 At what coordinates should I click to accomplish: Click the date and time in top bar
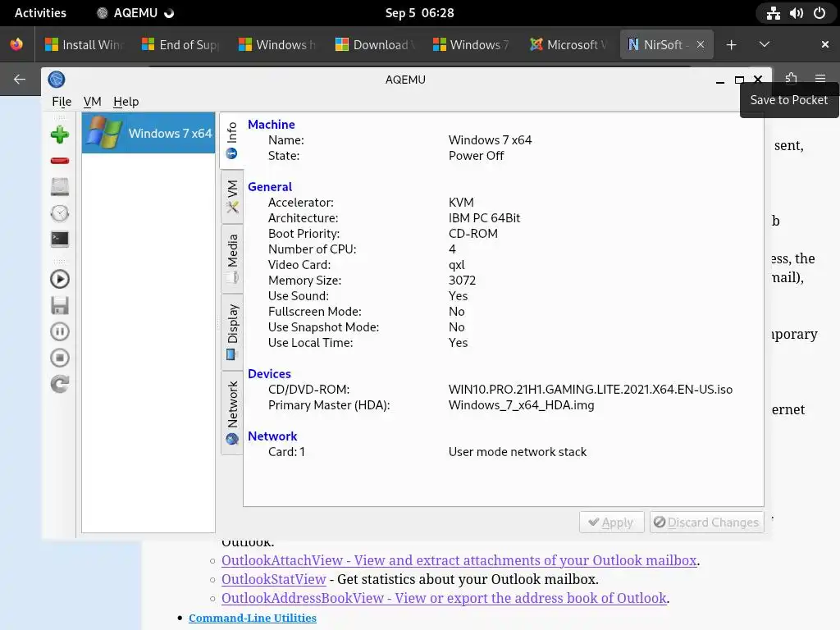419,13
